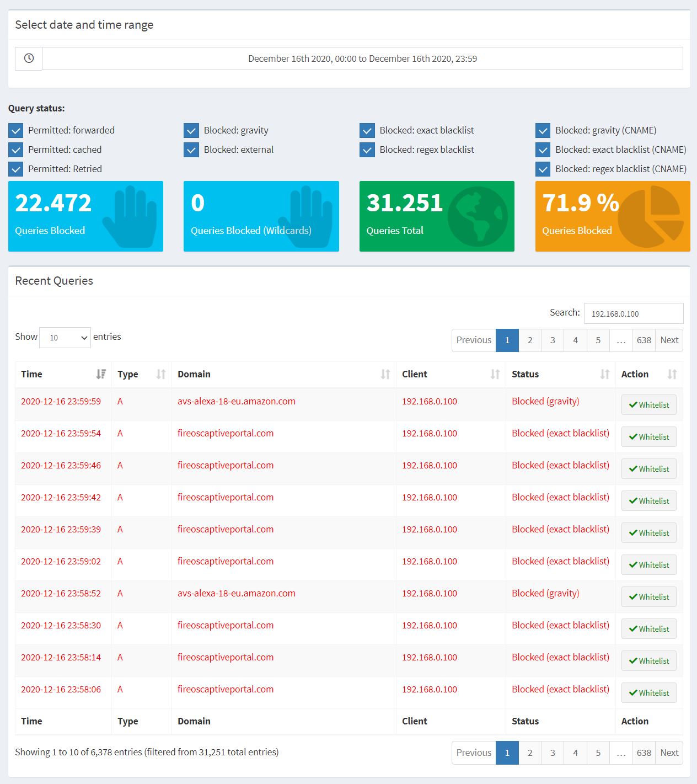697x784 pixels.
Task: Toggle Blocked: gravity (CNAME) checkbox
Action: [x=543, y=131]
